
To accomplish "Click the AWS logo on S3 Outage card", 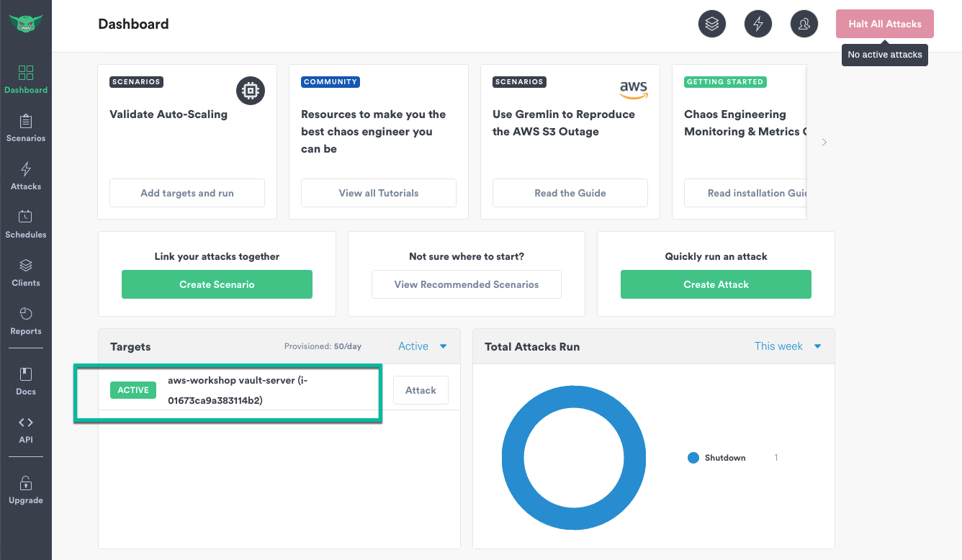I will [x=634, y=89].
